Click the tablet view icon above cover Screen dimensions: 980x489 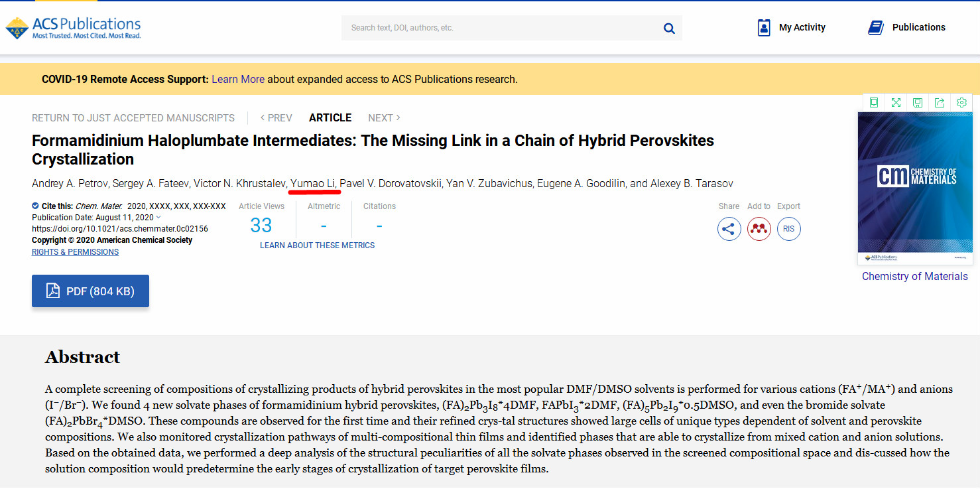(x=874, y=102)
